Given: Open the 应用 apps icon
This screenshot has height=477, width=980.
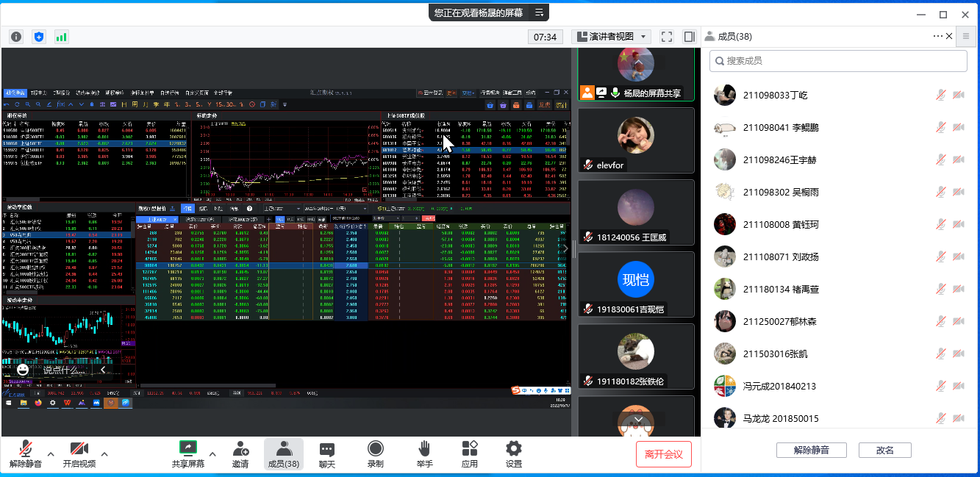Looking at the screenshot, I should [x=470, y=454].
